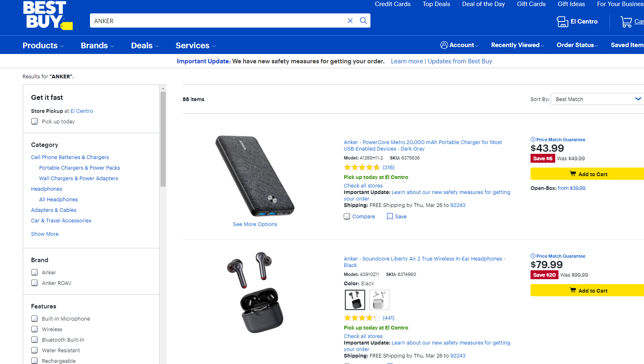Click the bookmark Save icon for PowerCore Metro
The width and height of the screenshot is (644, 364).
[390, 216]
